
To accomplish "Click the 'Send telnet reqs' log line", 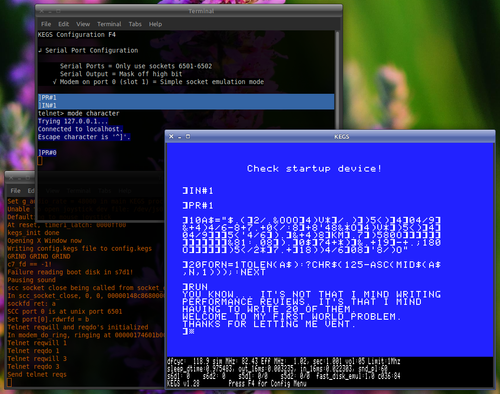I will 37,374.
